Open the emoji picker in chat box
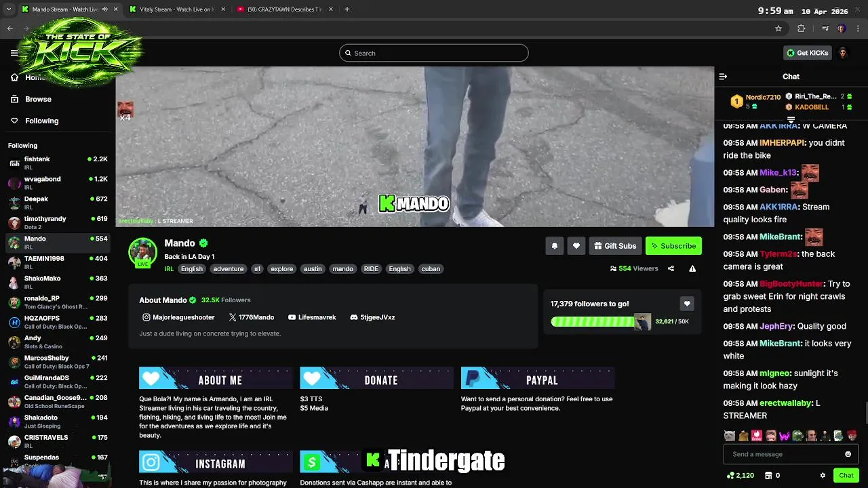This screenshot has height=488, width=868. pos(848,454)
